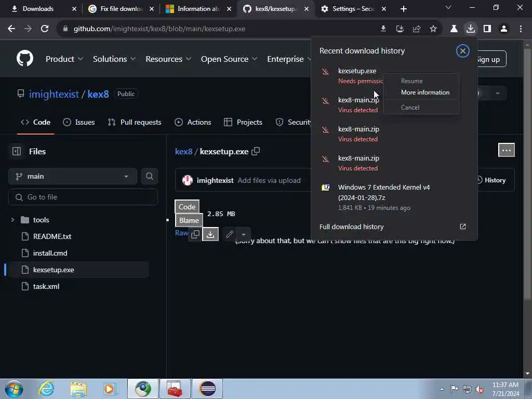This screenshot has width=532, height=399.
Task: Expand the Enterprise menu
Action: point(289,59)
